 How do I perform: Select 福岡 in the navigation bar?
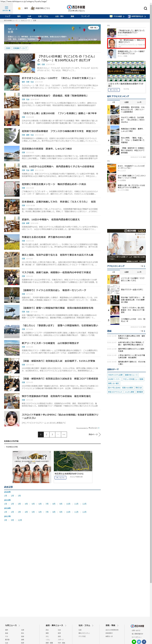19,16
